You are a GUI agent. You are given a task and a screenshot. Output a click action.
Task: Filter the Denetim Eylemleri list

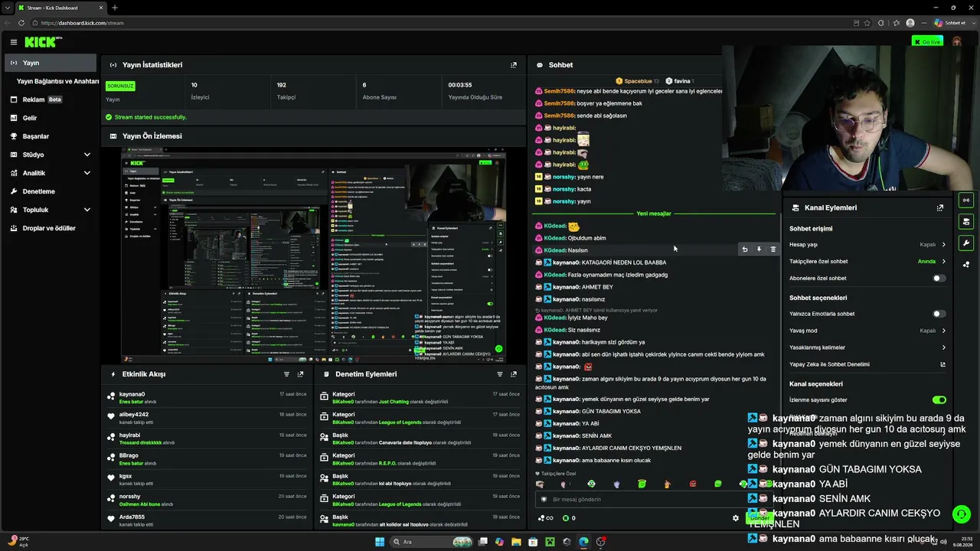coord(499,374)
